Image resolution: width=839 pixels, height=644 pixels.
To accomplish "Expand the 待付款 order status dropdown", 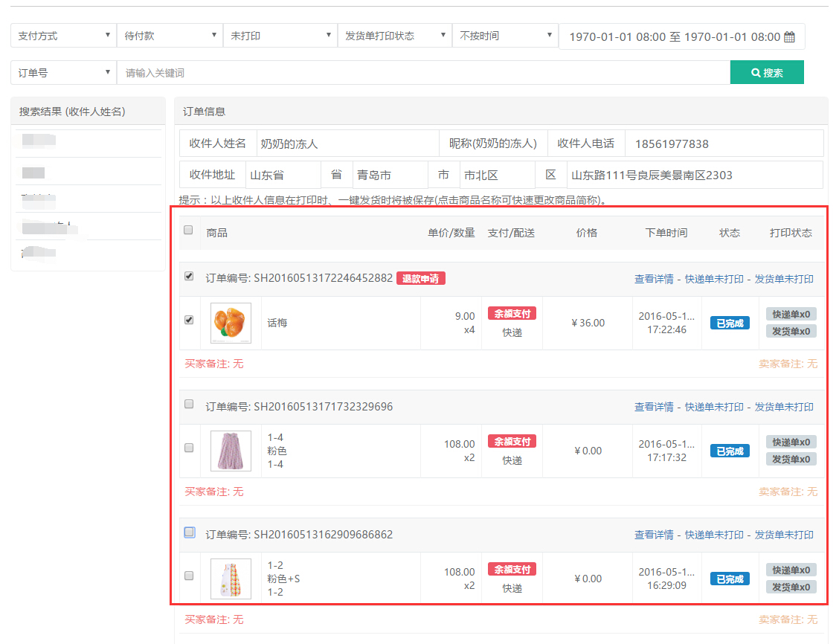I will pos(170,36).
